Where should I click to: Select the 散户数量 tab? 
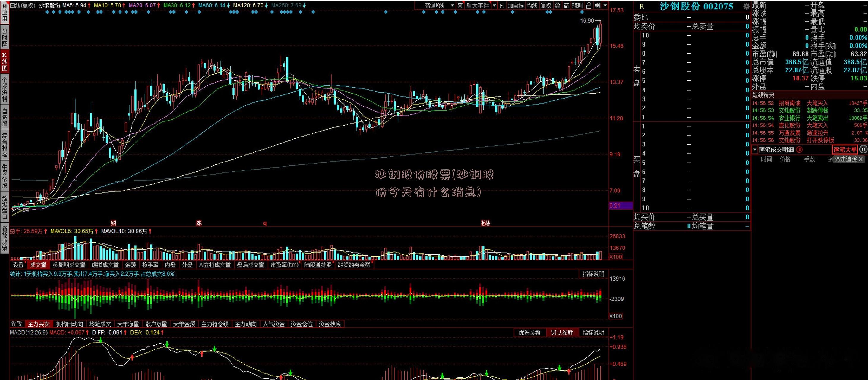click(156, 324)
